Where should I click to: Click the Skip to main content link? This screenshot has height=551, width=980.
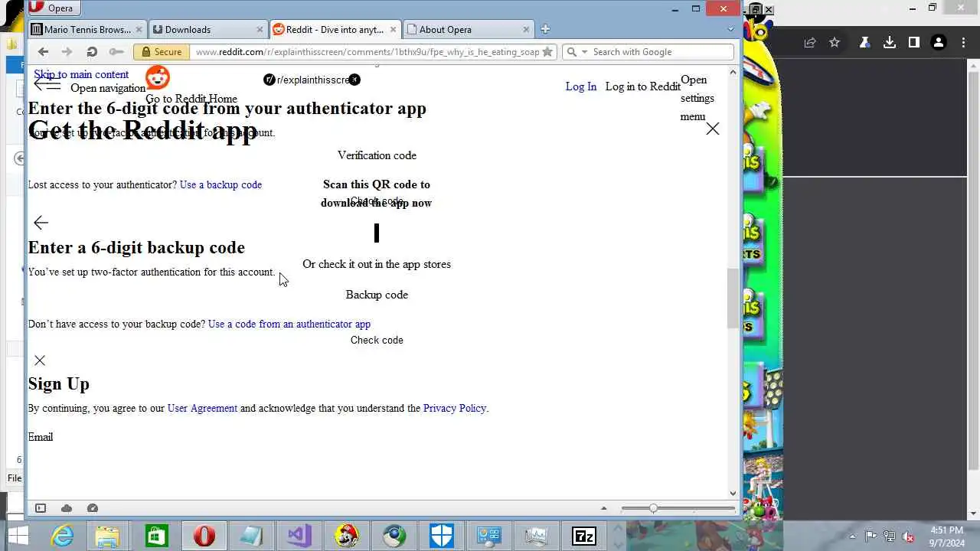(x=81, y=74)
